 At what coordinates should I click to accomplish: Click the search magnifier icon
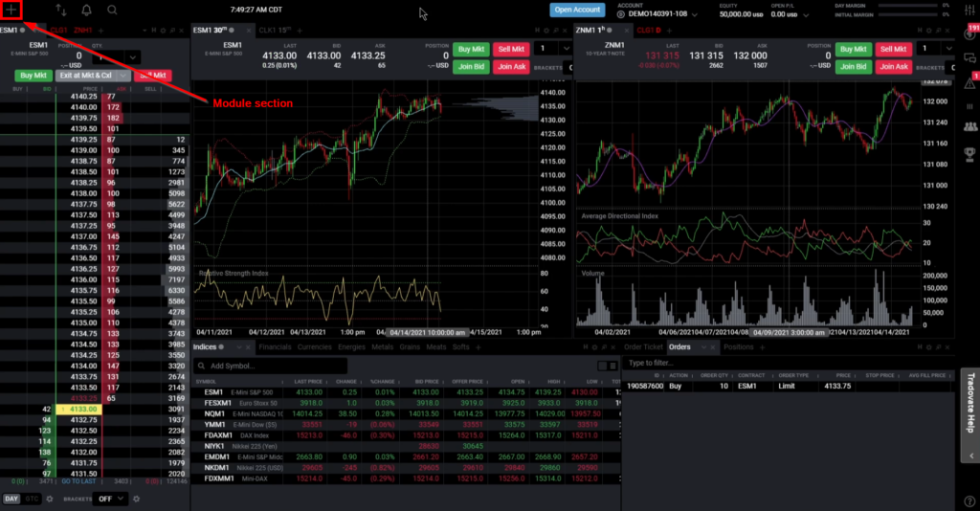[x=113, y=11]
